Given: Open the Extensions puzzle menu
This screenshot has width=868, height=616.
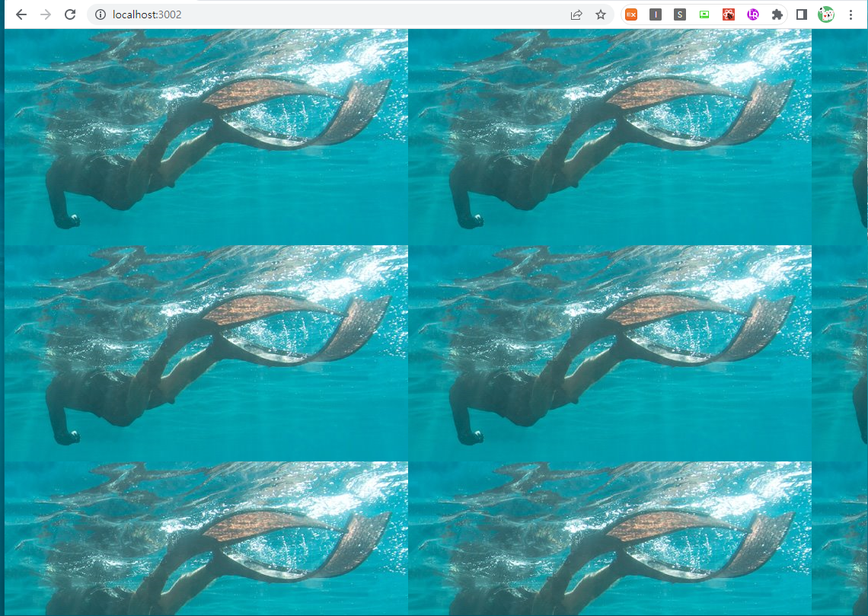Looking at the screenshot, I should point(777,14).
